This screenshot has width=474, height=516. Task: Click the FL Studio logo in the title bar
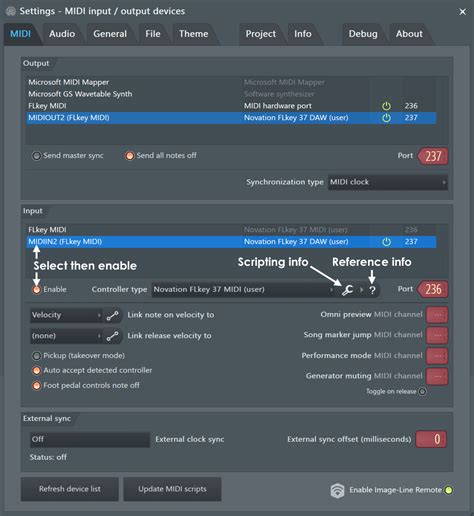11,11
